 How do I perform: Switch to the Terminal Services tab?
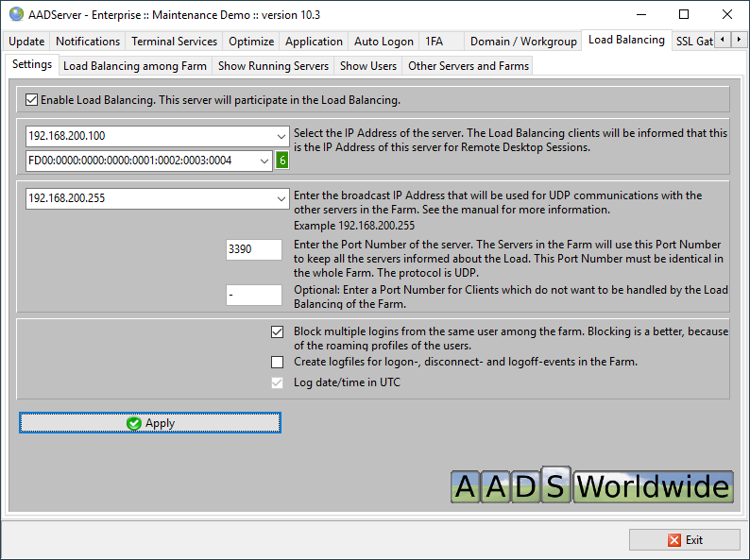[x=174, y=42]
